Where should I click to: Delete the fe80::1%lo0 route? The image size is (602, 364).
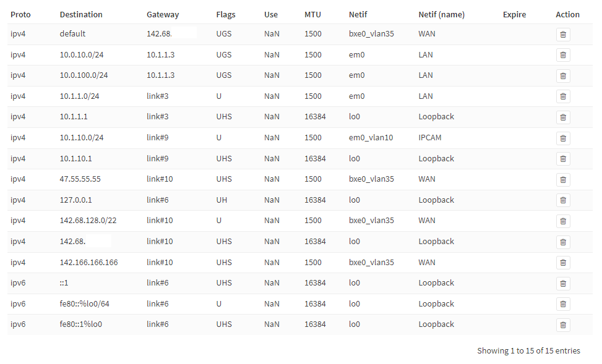point(562,324)
